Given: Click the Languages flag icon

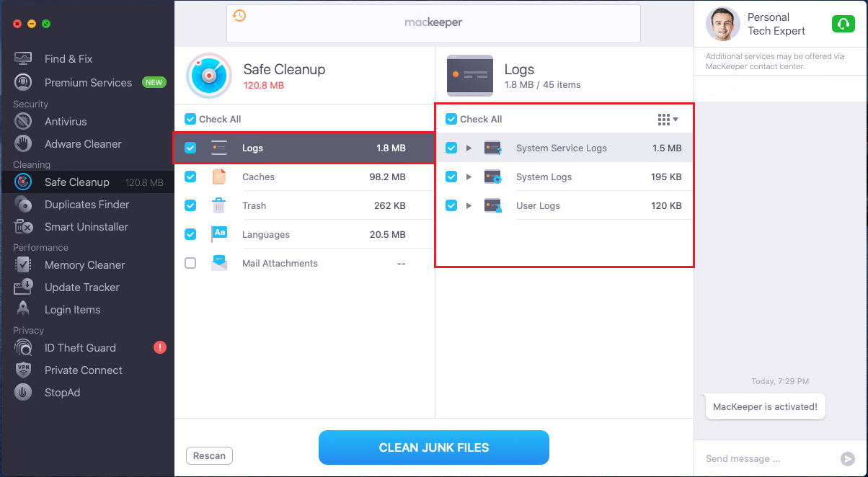Looking at the screenshot, I should pyautogui.click(x=219, y=234).
